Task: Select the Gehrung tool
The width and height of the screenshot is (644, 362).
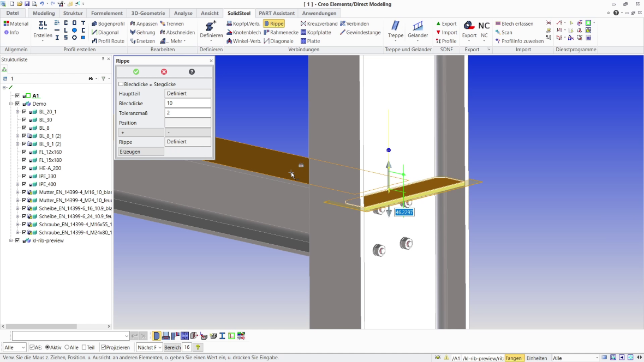Action: (x=142, y=32)
